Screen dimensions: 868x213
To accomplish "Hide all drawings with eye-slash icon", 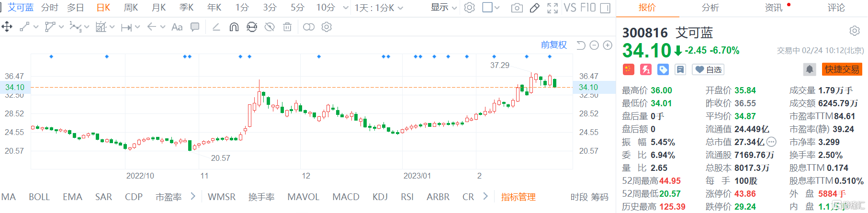I will [x=270, y=27].
